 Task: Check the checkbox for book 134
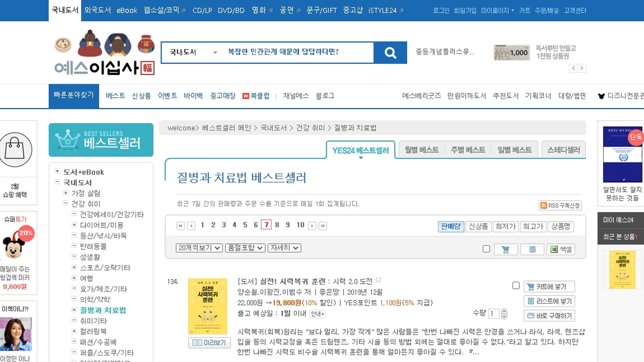pos(516,286)
